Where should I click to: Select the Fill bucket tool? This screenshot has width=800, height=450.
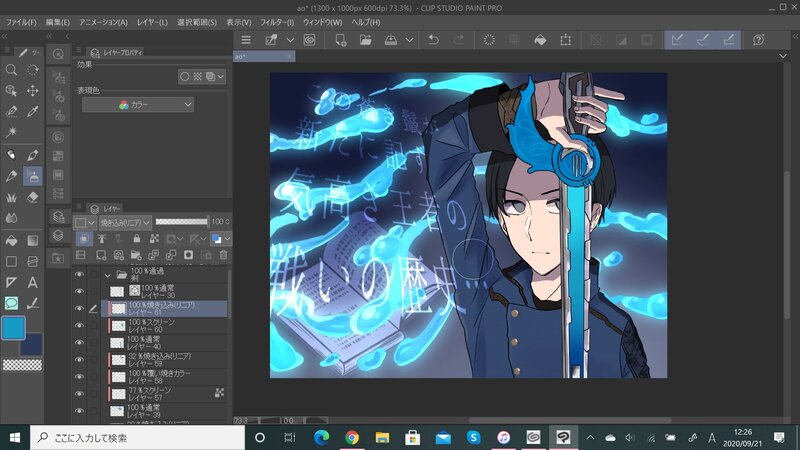(11, 240)
